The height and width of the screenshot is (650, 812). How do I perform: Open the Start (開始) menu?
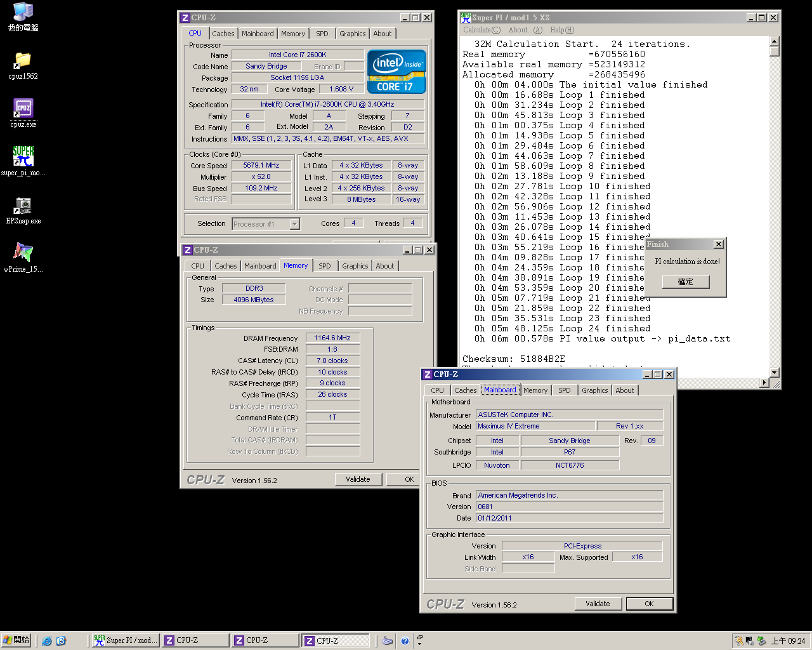pos(16,640)
